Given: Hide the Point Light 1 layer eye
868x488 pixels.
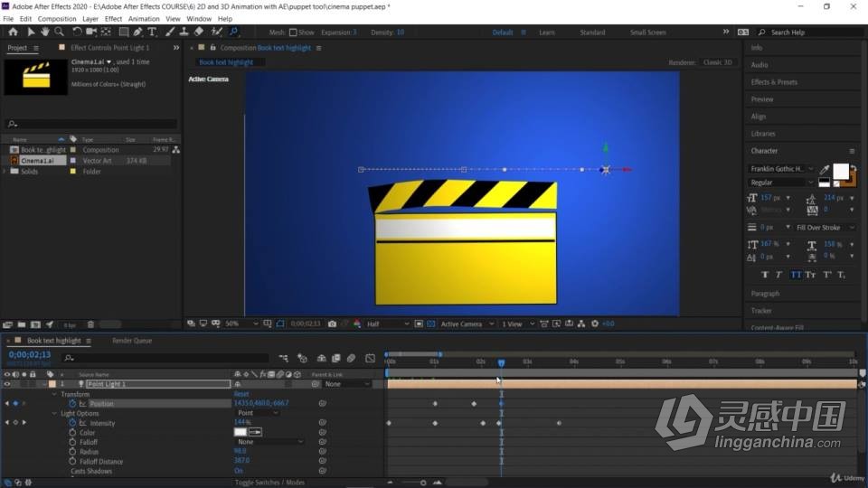Looking at the screenshot, I should pos(7,384).
